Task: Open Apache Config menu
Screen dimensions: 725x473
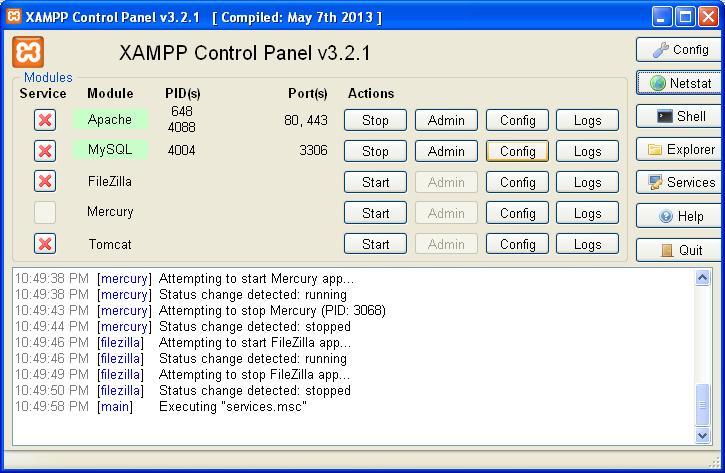Action: tap(517, 120)
